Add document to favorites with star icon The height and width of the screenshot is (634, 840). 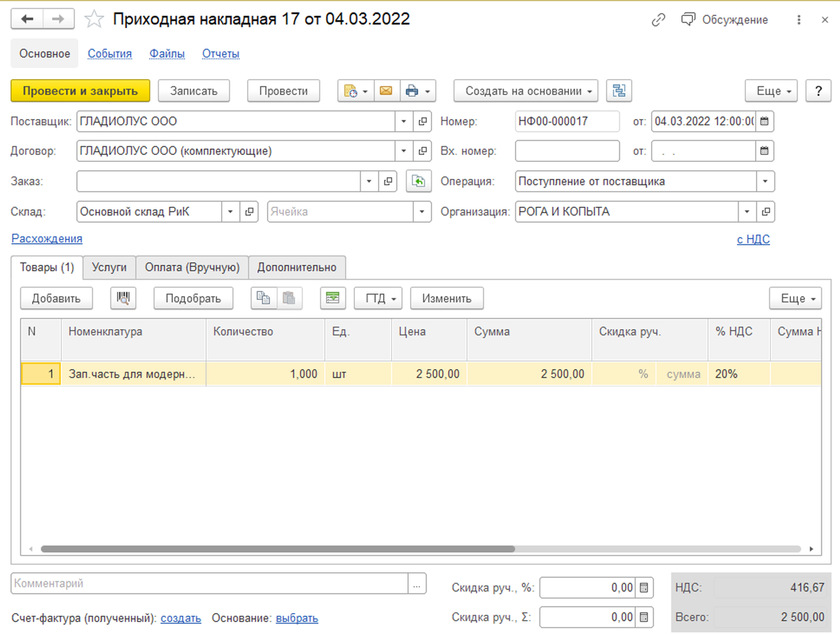tap(94, 20)
